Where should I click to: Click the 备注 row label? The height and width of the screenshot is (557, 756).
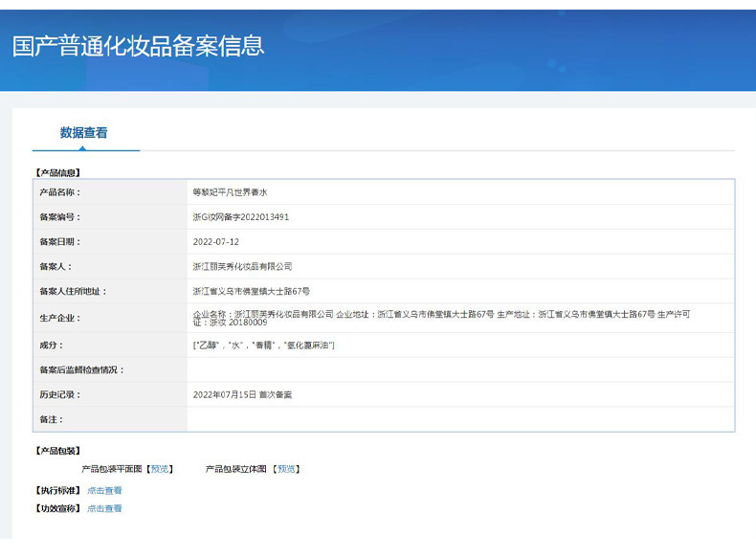[52, 419]
